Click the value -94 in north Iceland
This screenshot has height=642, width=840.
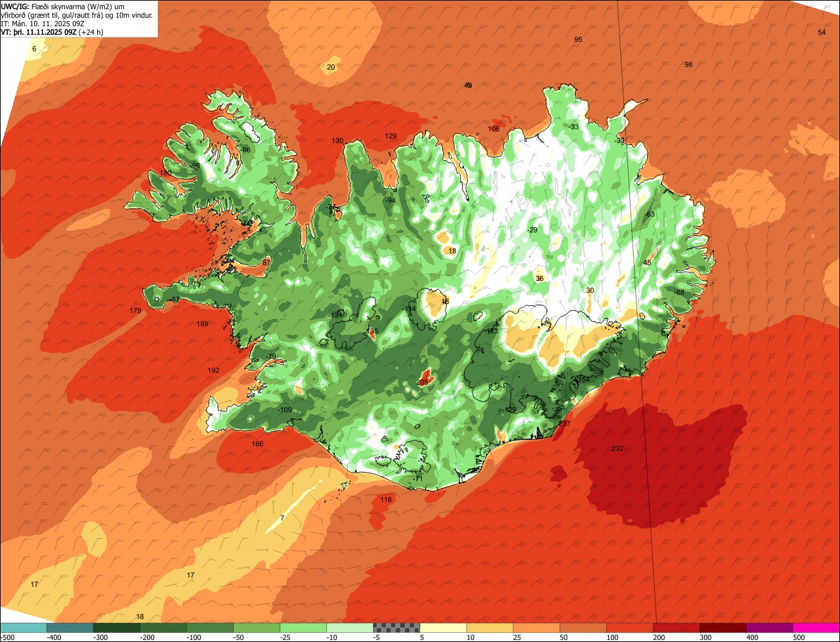point(390,200)
